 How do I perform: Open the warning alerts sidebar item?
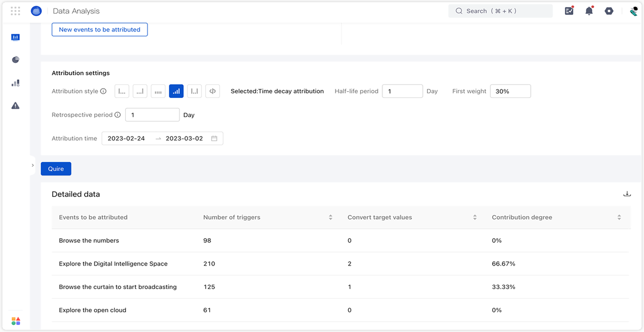(x=15, y=106)
